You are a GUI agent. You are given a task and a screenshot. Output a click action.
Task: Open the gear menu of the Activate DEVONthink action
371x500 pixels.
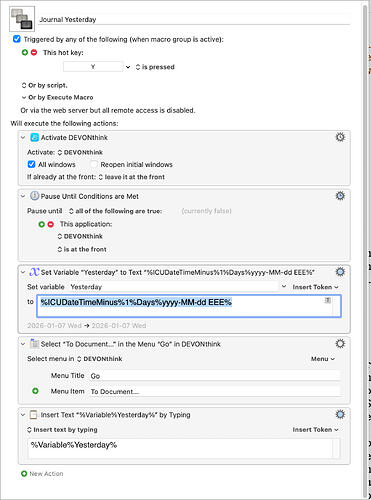point(340,137)
